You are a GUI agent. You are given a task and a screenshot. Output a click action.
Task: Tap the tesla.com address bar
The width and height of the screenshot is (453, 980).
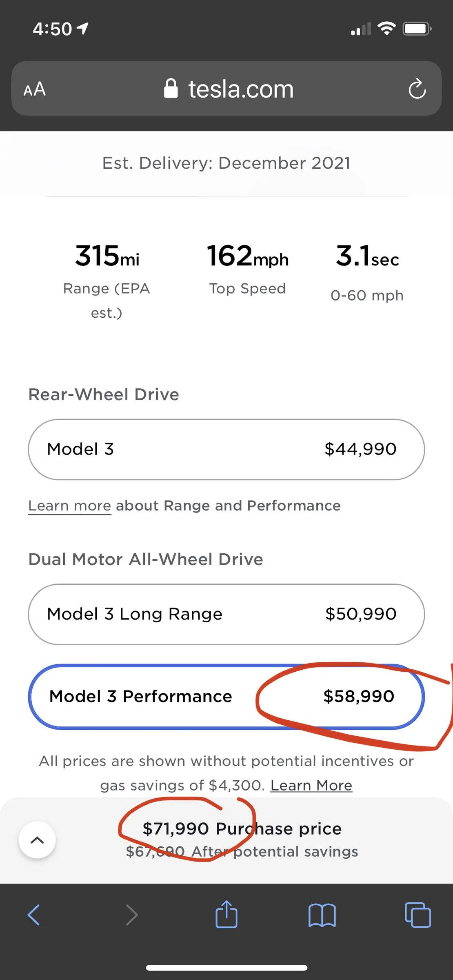(x=241, y=89)
